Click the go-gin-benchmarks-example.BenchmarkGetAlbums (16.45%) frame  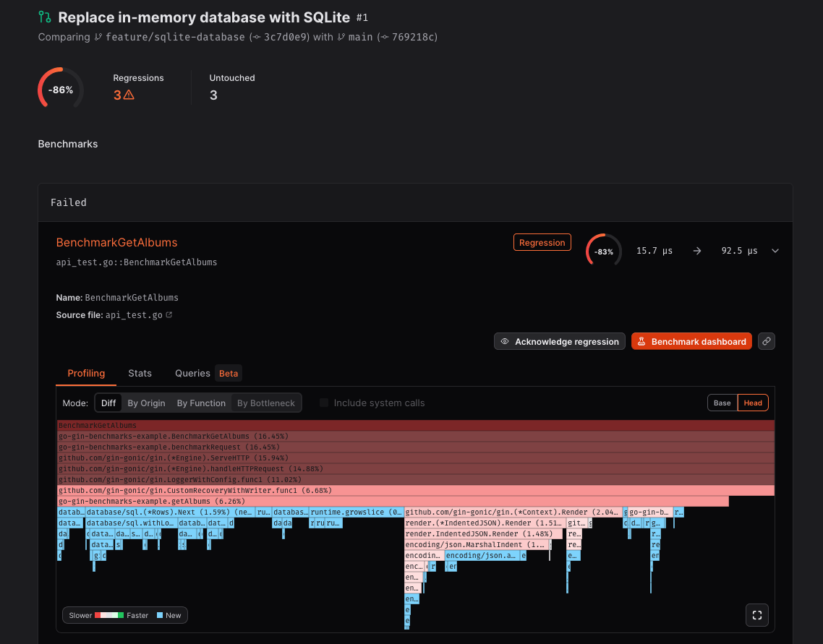tap(416, 437)
